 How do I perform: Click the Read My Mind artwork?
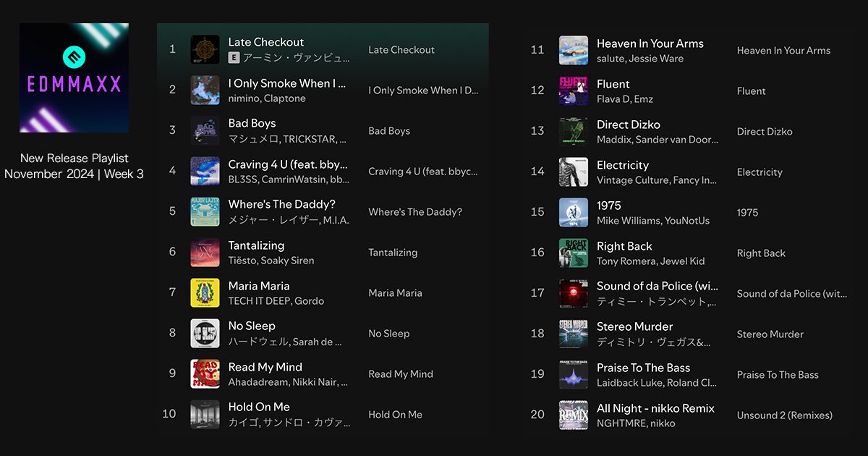coord(205,374)
